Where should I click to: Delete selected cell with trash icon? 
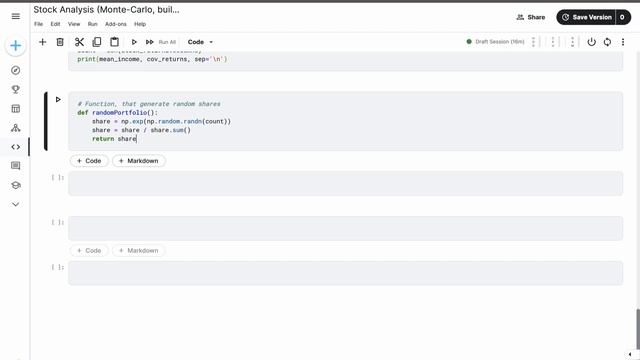point(60,42)
